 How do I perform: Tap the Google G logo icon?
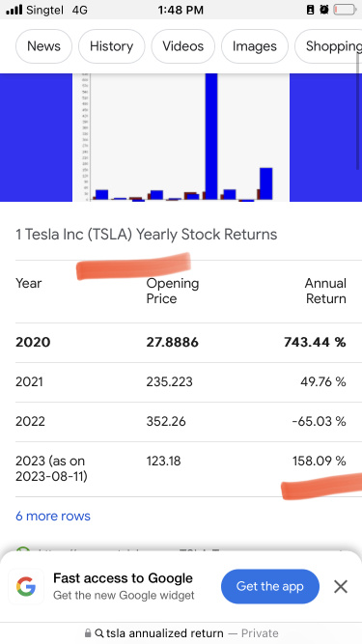click(26, 586)
